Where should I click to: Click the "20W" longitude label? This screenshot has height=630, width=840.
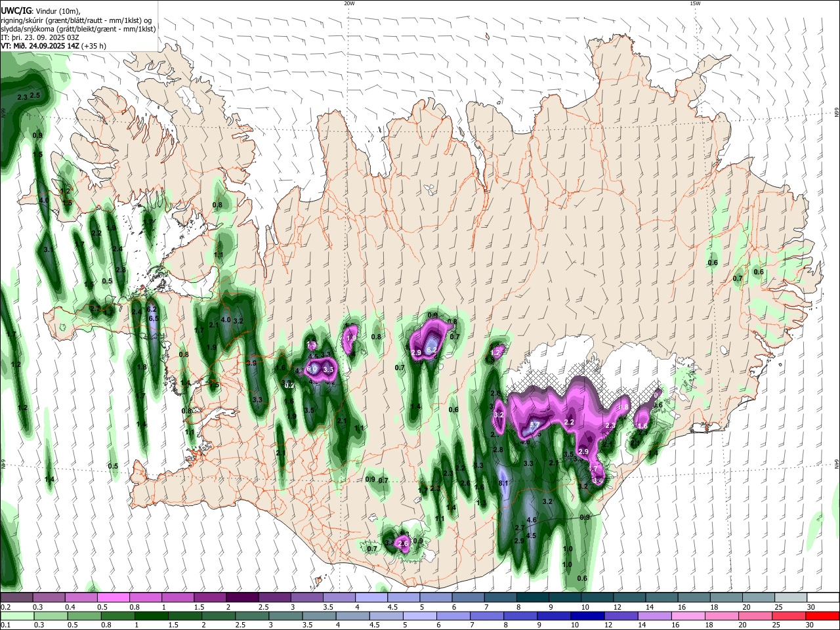point(349,3)
